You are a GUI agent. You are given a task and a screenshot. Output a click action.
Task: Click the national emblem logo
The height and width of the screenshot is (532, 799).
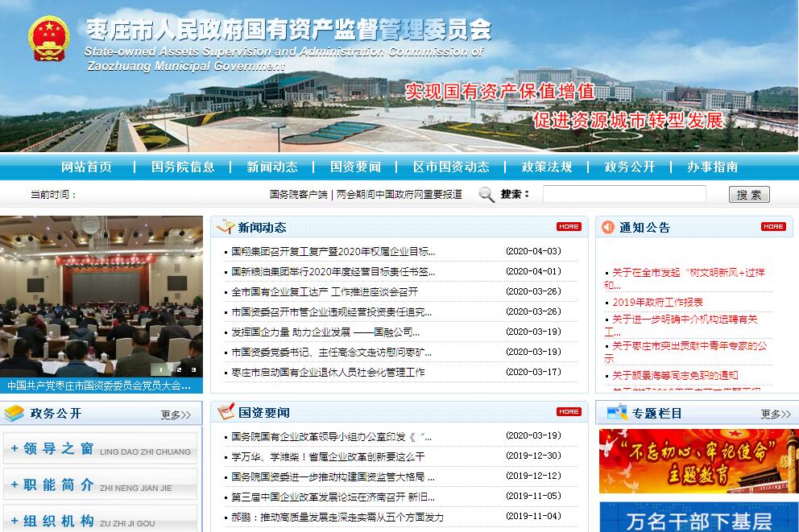click(x=48, y=39)
